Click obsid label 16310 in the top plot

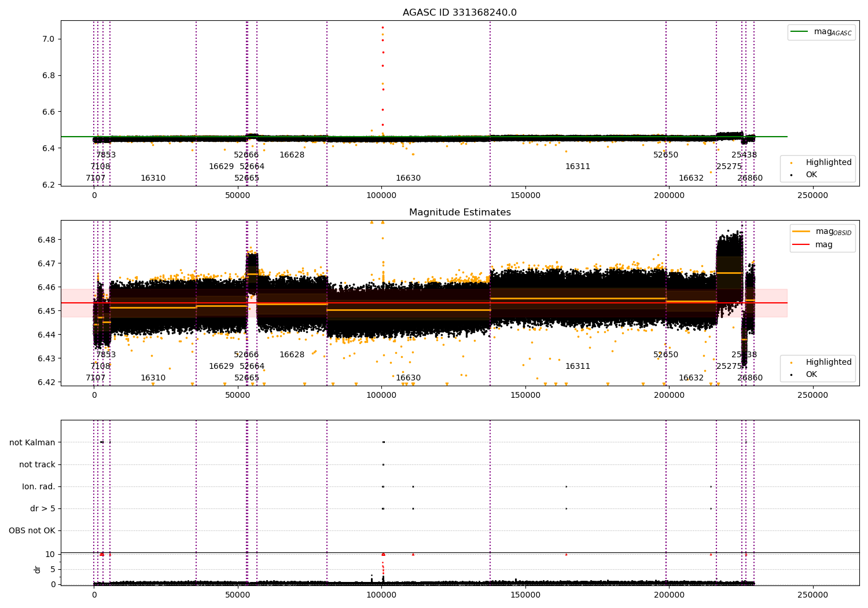153,178
